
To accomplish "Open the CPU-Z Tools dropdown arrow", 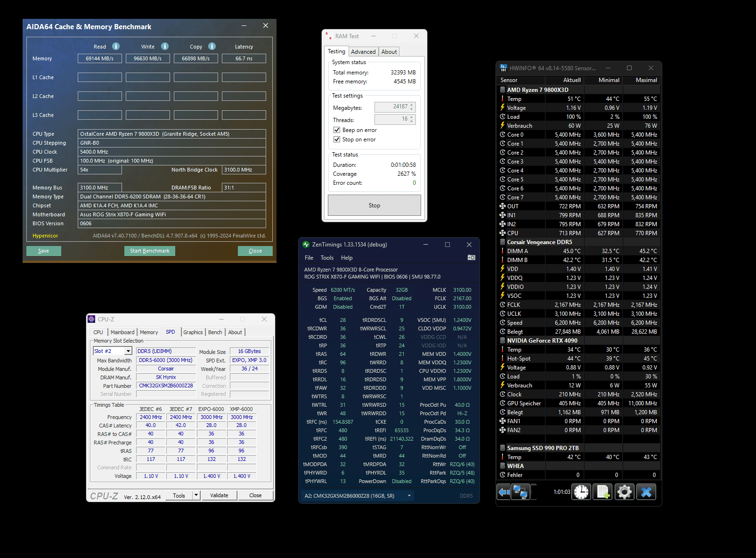I will (196, 495).
